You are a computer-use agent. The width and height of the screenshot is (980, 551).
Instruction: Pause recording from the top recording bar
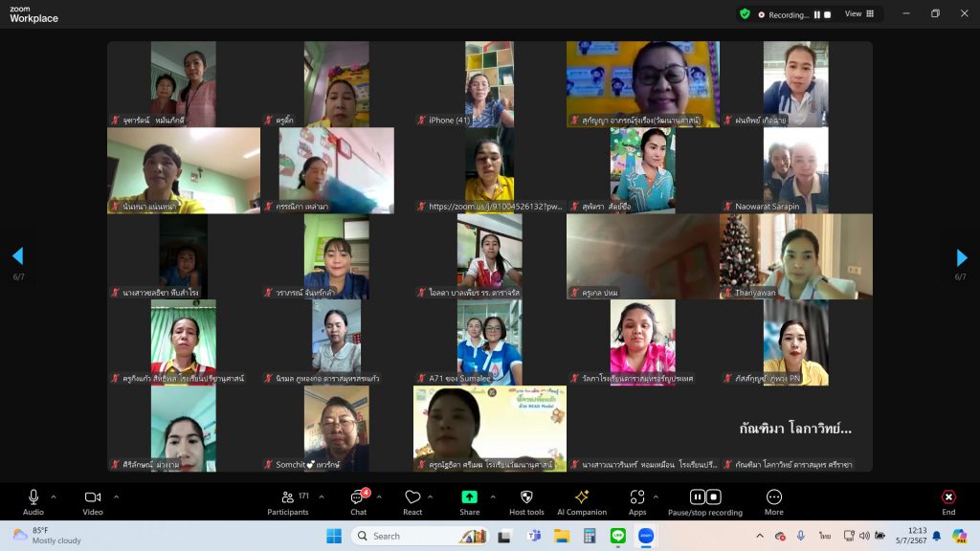click(817, 14)
